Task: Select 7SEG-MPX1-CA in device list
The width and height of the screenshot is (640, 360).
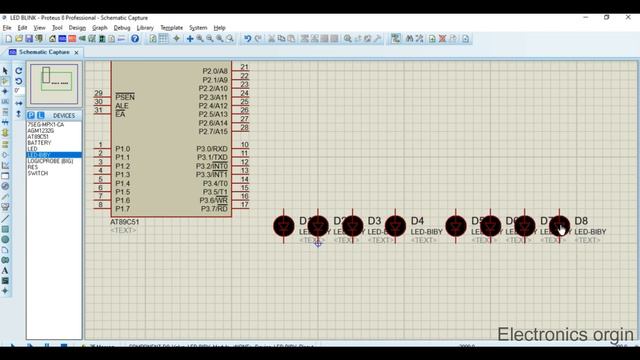Action: pyautogui.click(x=46, y=124)
